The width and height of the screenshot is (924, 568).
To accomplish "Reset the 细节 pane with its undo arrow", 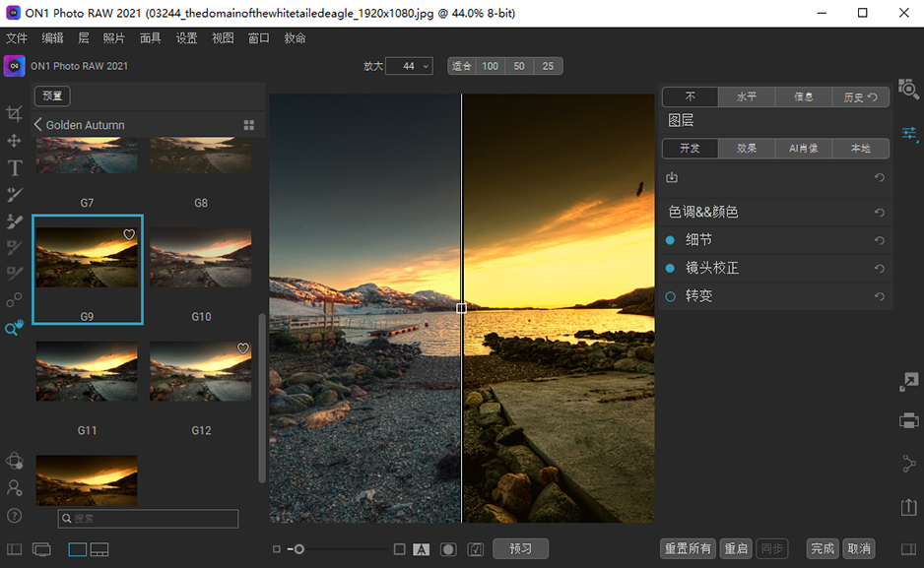I will coord(879,240).
